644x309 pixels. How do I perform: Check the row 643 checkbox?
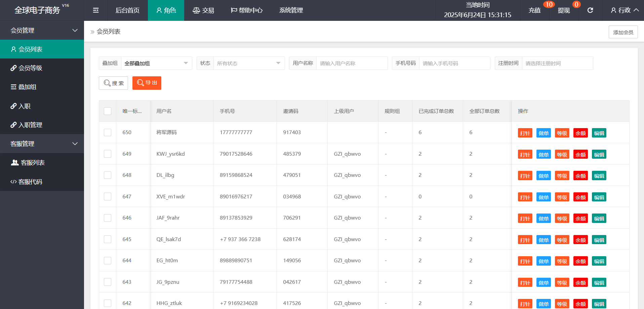coord(108,282)
